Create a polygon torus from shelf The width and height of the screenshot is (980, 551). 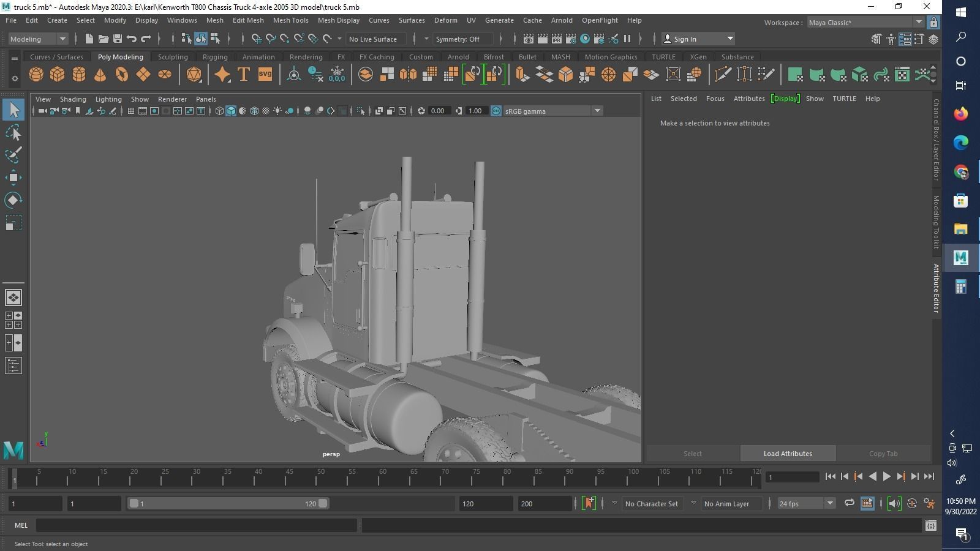point(122,75)
